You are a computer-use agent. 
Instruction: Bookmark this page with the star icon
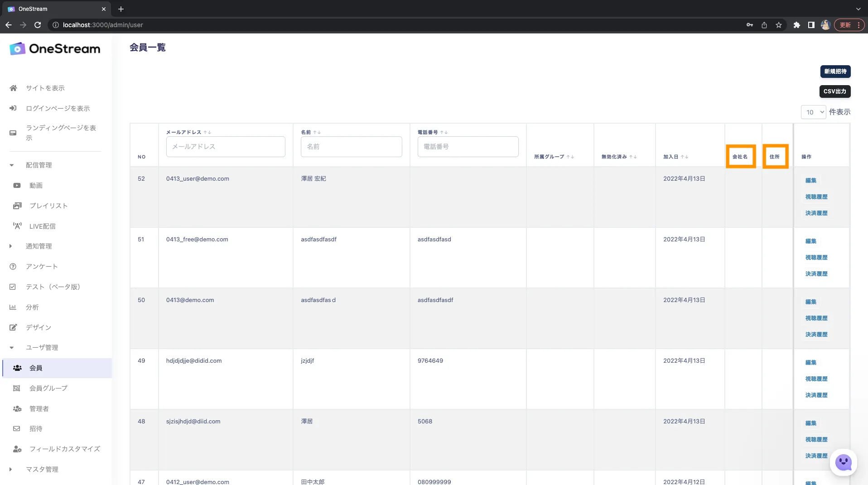[779, 25]
